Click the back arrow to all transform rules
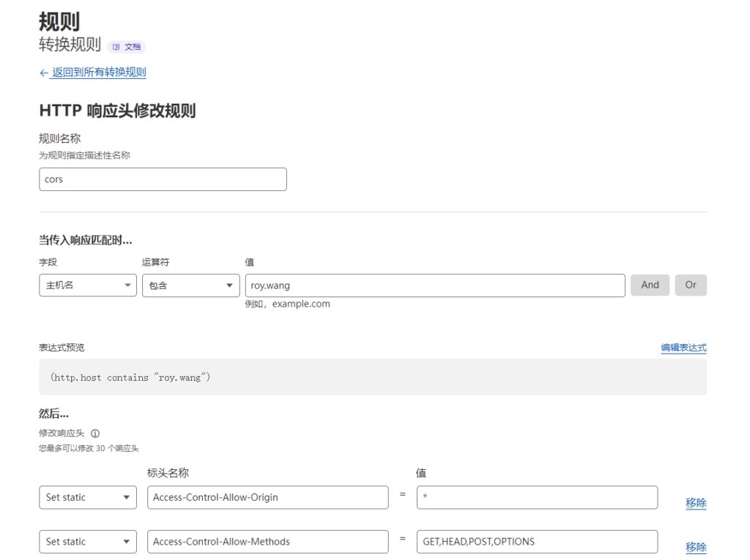Image resolution: width=750 pixels, height=560 pixels. pyautogui.click(x=44, y=72)
